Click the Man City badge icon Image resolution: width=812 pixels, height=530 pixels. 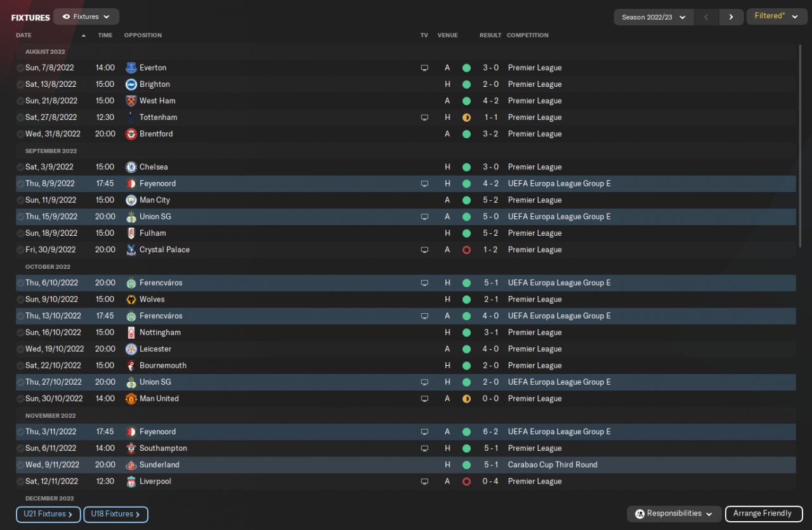[131, 200]
